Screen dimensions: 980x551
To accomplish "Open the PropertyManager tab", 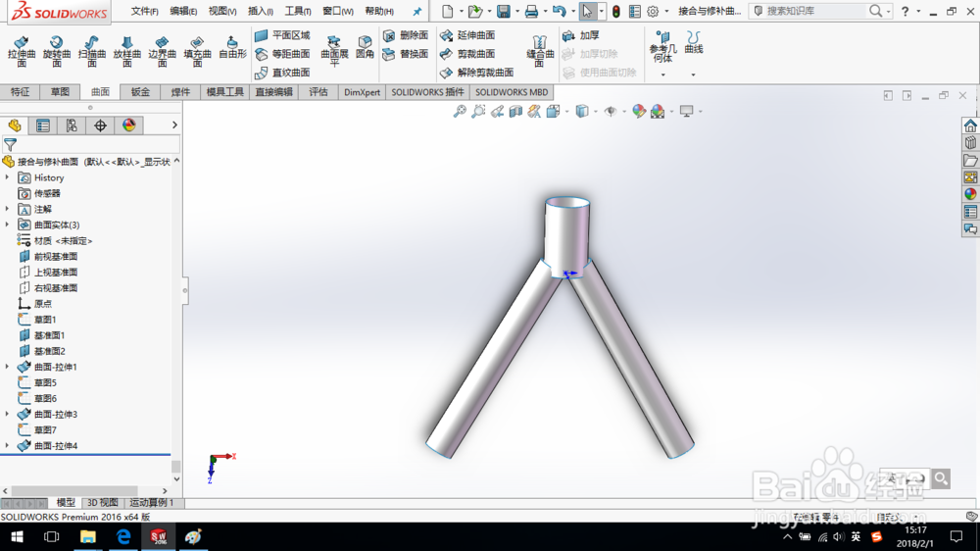I will (x=43, y=125).
